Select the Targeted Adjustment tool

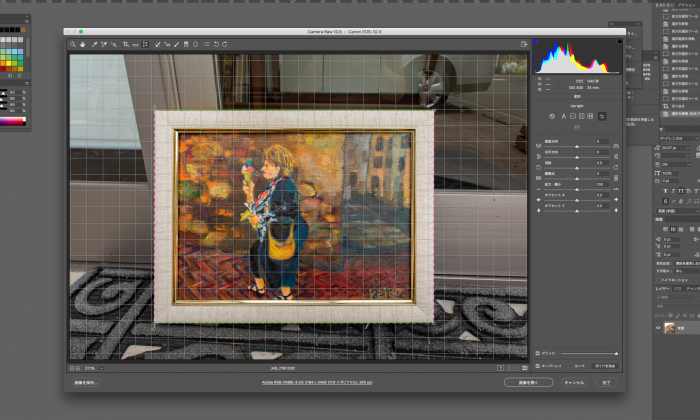point(114,44)
